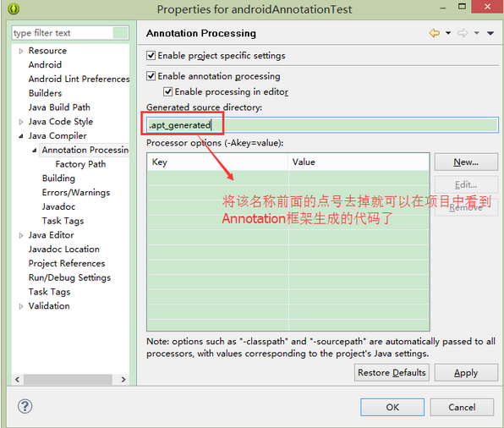
Task: Open Errors/Warnings settings
Action: (76, 192)
